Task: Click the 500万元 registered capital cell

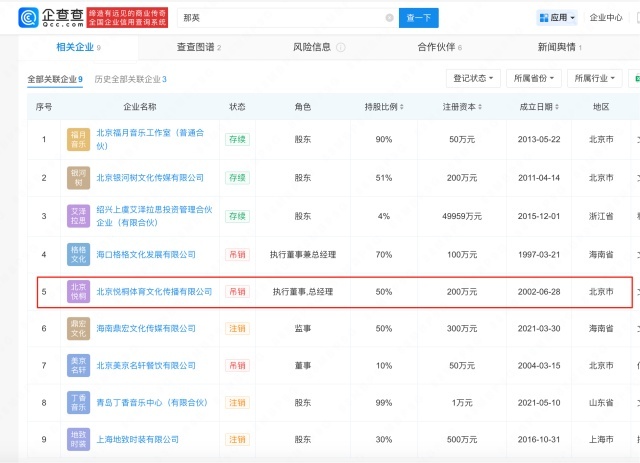Action: point(462,439)
